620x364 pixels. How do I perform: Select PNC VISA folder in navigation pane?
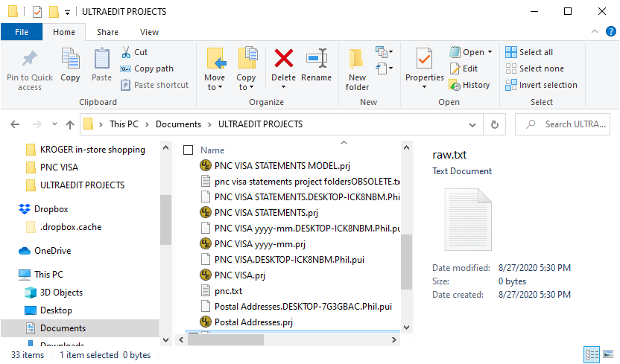click(52, 167)
